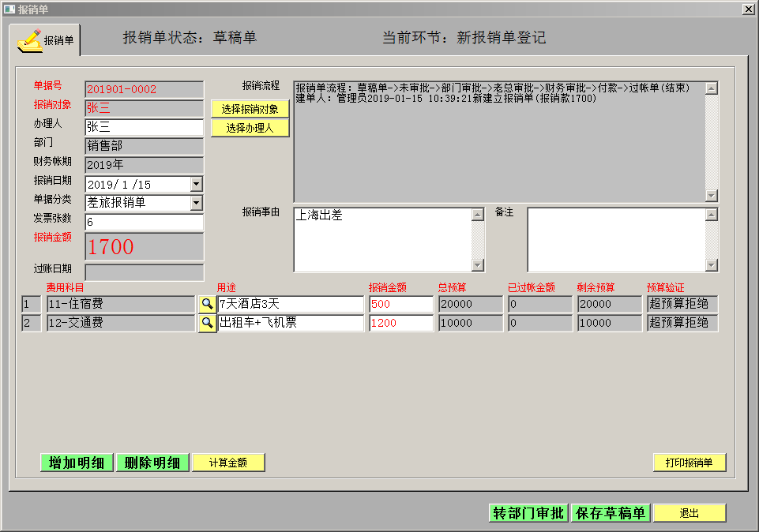Click the 报销事由 text box 上海出差
This screenshot has height=532, width=759.
tap(383, 240)
